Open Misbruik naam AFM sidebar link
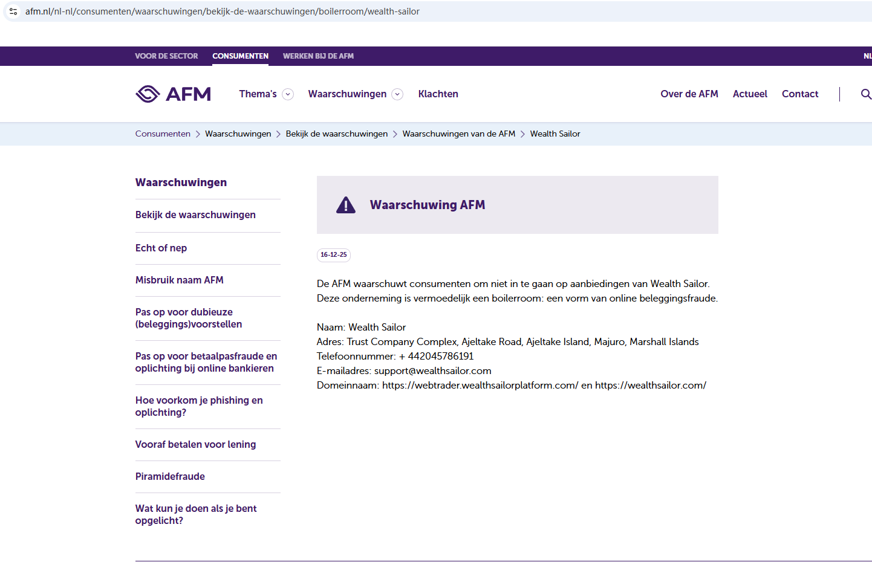Image resolution: width=872 pixels, height=588 pixels. [x=180, y=280]
